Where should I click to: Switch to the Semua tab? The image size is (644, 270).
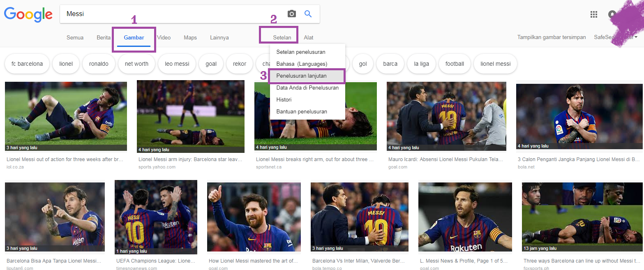75,37
